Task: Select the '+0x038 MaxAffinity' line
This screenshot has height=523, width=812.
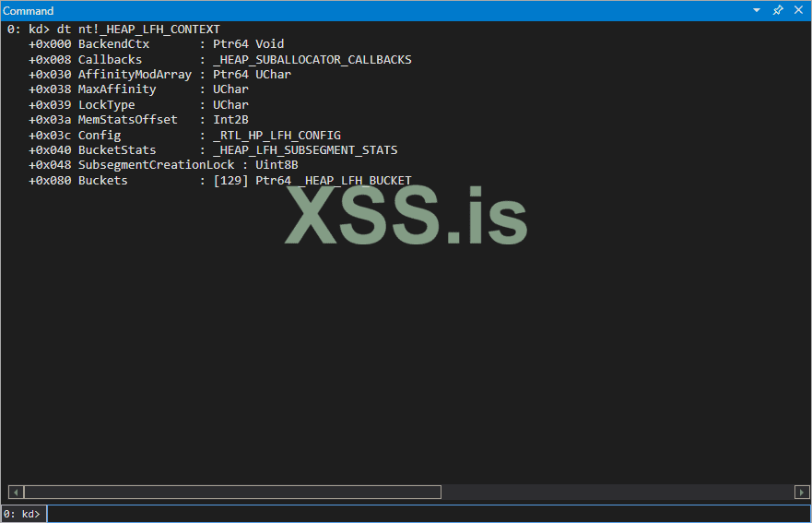Action: click(x=138, y=89)
